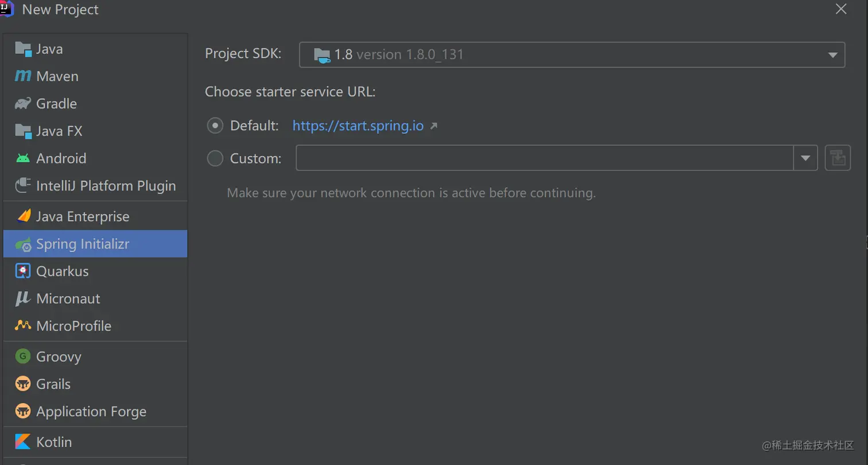The width and height of the screenshot is (868, 465).
Task: Select the Default starter URL radio button
Action: coord(215,126)
